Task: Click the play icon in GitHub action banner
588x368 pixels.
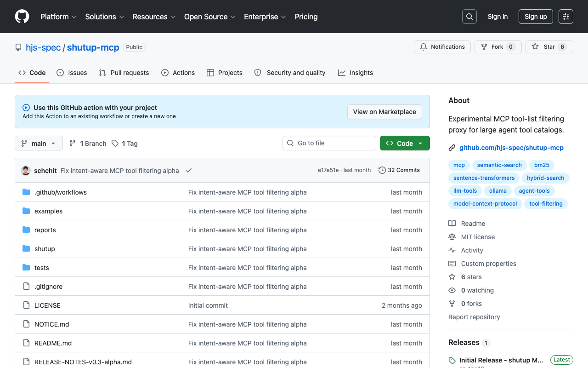Action: tap(26, 108)
